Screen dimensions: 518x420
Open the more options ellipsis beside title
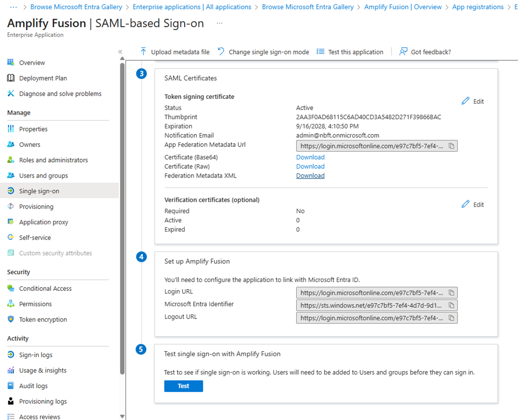(219, 23)
